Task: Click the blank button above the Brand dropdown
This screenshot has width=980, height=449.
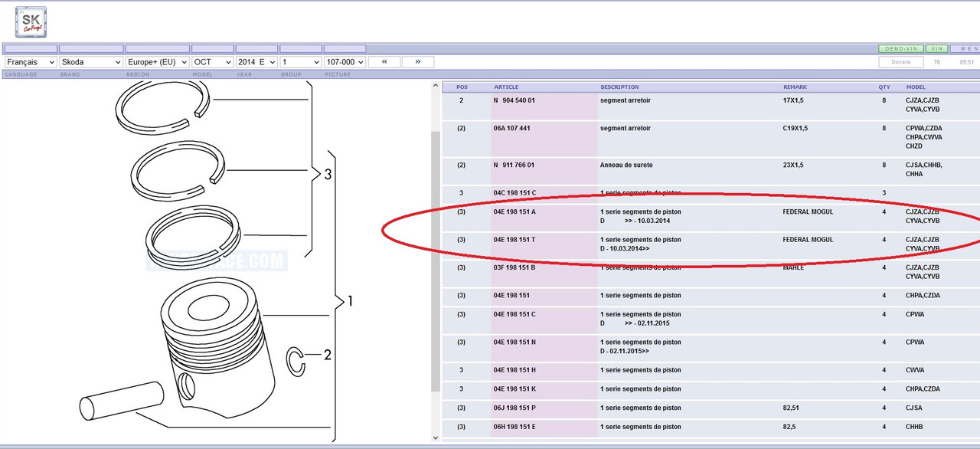Action: pyautogui.click(x=91, y=48)
